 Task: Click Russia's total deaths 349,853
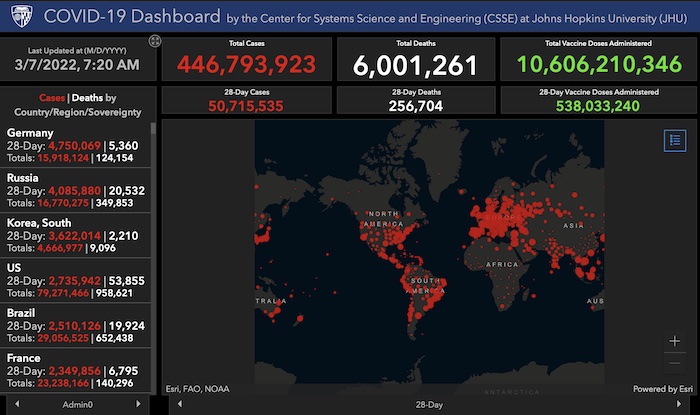[114, 203]
